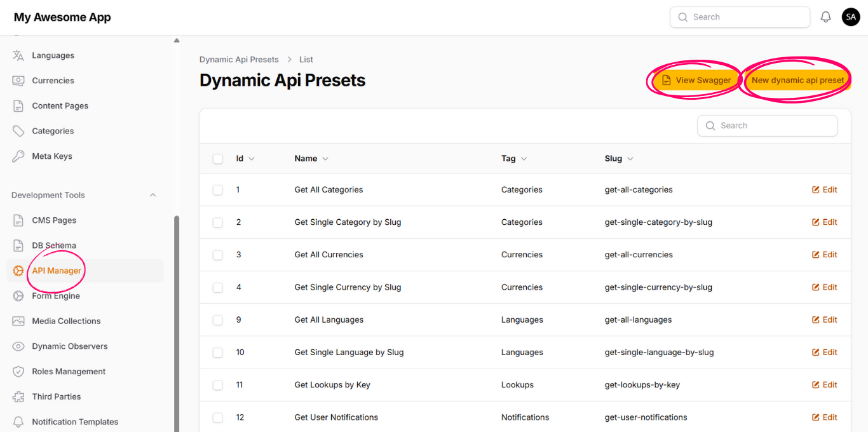
Task: Click the Categories tag icon in sidebar
Action: [18, 131]
